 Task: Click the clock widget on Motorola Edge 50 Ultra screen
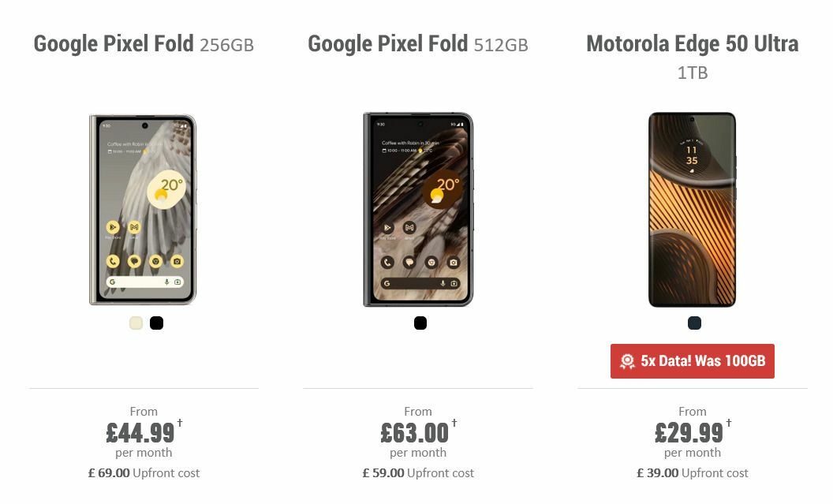click(x=691, y=155)
